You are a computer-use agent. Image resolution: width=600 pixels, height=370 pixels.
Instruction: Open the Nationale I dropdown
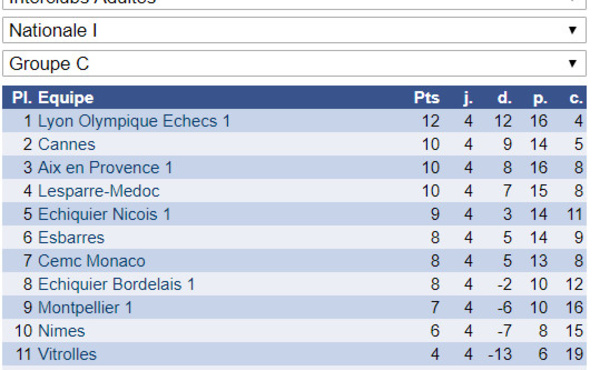coord(294,30)
